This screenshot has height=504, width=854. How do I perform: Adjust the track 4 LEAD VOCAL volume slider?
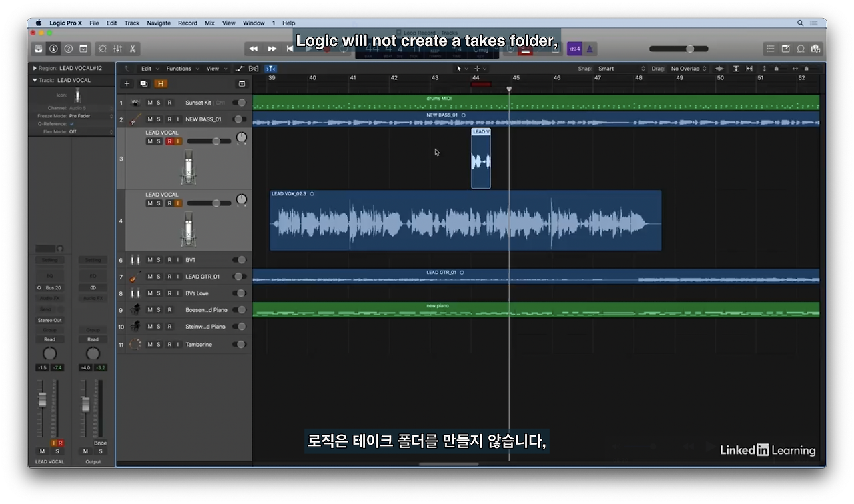click(x=209, y=203)
